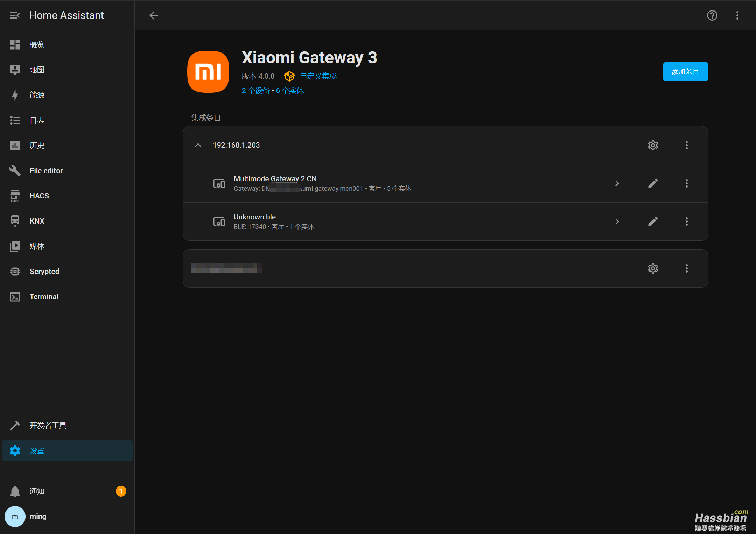Click the Scrypted chip icon
756x534 pixels.
(x=15, y=272)
